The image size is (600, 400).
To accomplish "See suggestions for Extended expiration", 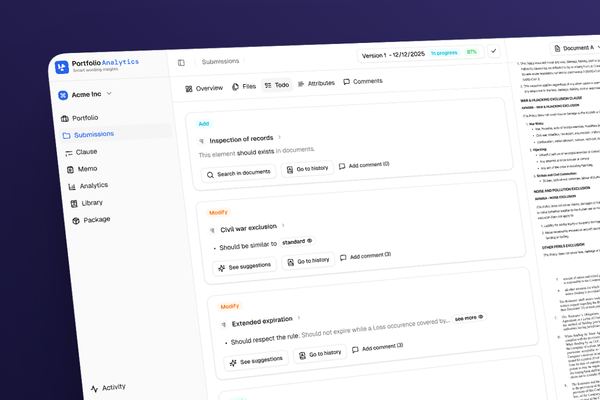I will pyautogui.click(x=256, y=361).
